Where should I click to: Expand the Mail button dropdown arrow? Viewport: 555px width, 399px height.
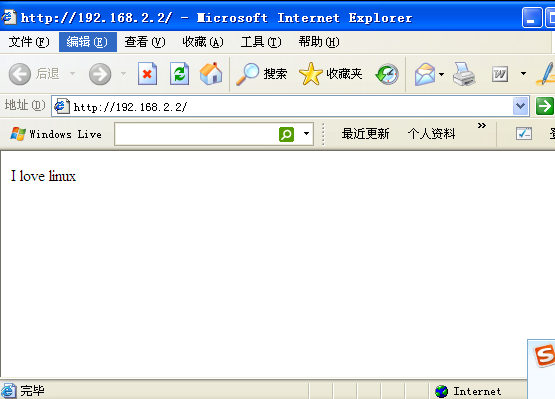[441, 74]
